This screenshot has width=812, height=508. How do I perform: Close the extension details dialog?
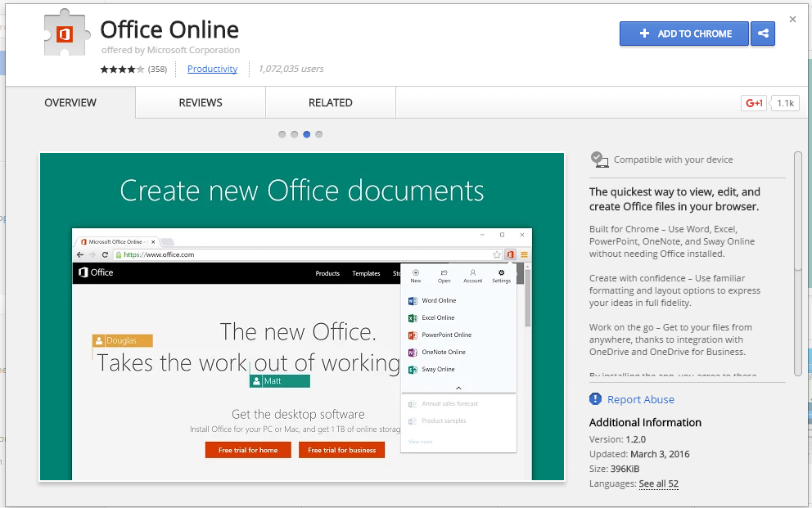point(792,20)
